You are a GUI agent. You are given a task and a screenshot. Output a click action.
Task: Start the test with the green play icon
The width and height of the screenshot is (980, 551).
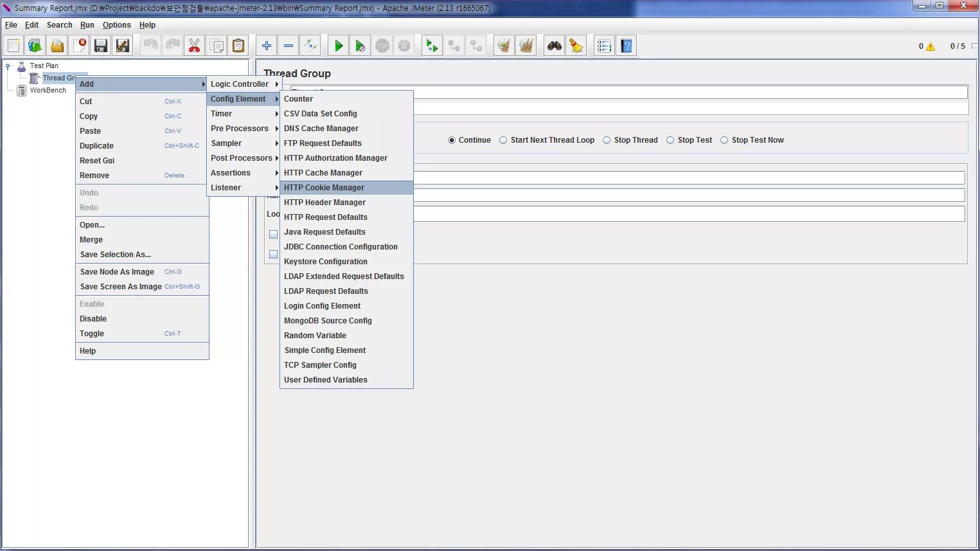click(x=339, y=46)
